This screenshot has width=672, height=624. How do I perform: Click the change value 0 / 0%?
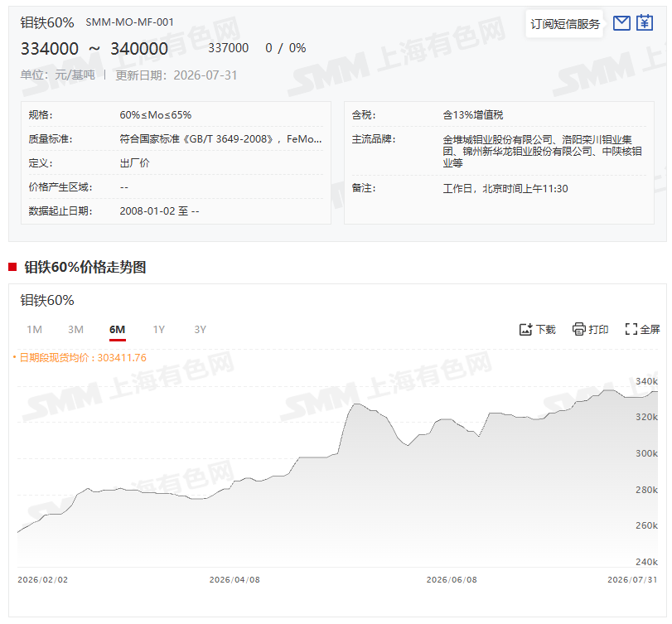(285, 48)
